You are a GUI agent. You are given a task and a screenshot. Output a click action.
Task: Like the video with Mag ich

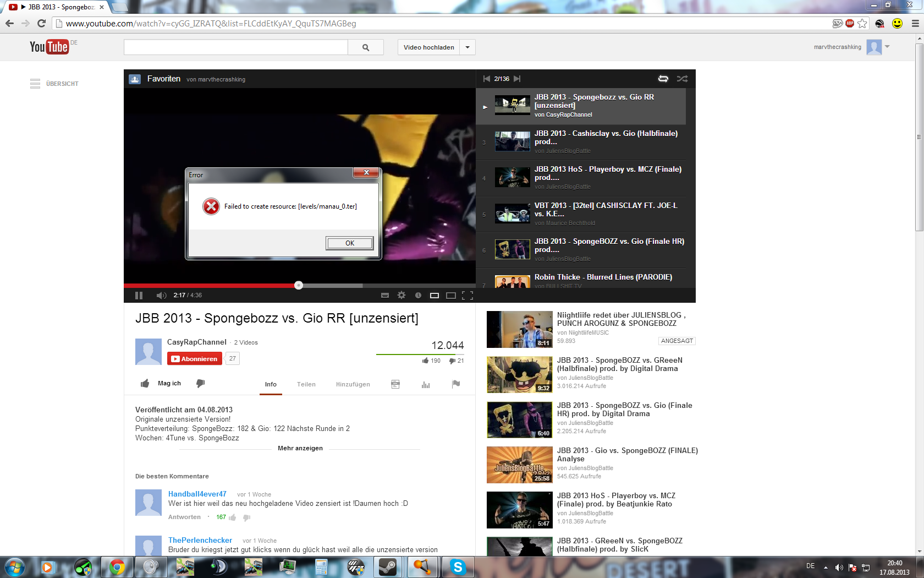[x=161, y=384]
